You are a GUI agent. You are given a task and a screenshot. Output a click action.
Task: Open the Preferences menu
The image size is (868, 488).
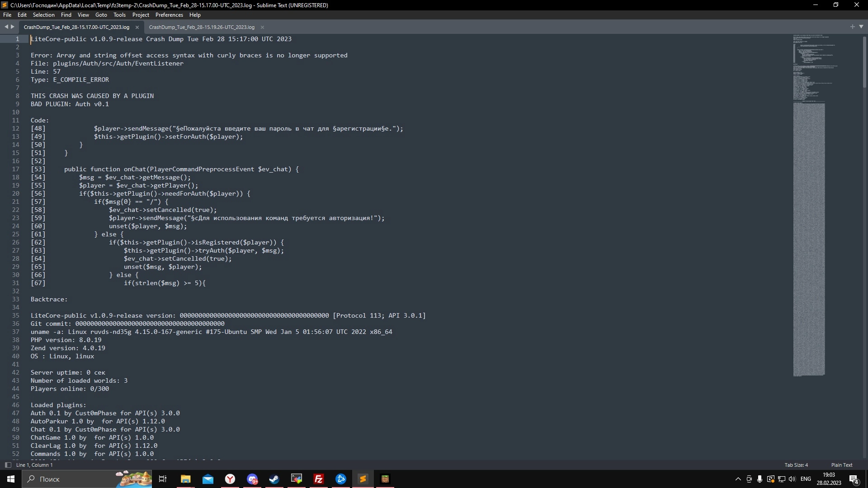click(169, 15)
